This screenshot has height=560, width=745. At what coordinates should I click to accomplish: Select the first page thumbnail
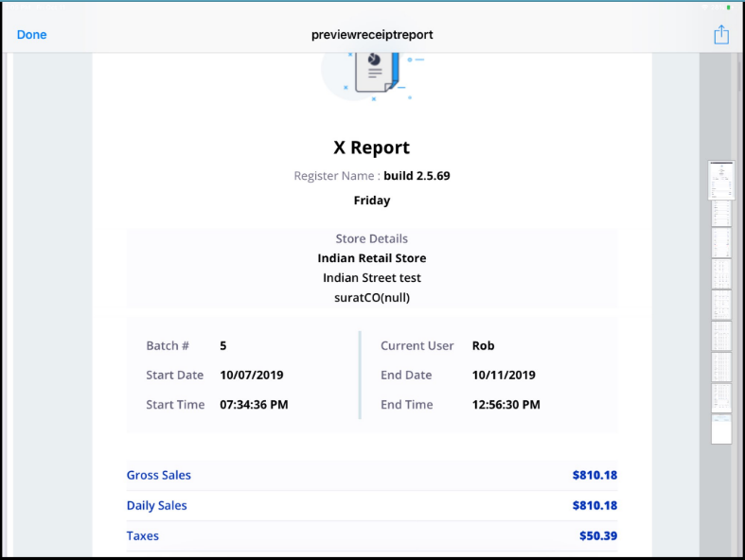coord(721,179)
